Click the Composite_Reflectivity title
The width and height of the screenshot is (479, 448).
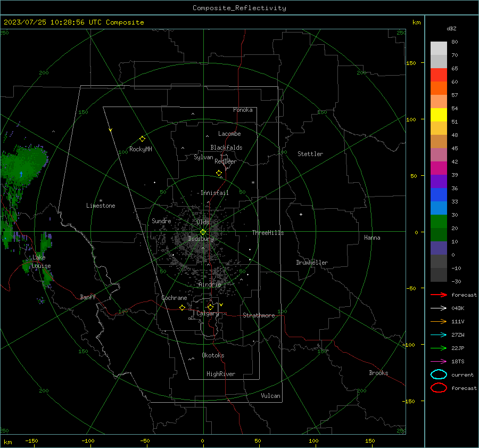tap(239, 8)
